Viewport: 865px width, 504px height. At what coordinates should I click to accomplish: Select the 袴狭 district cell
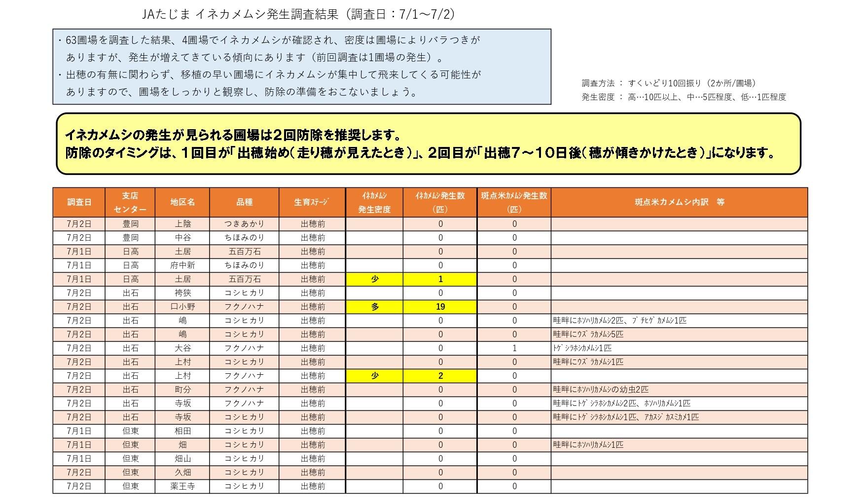coord(182,293)
